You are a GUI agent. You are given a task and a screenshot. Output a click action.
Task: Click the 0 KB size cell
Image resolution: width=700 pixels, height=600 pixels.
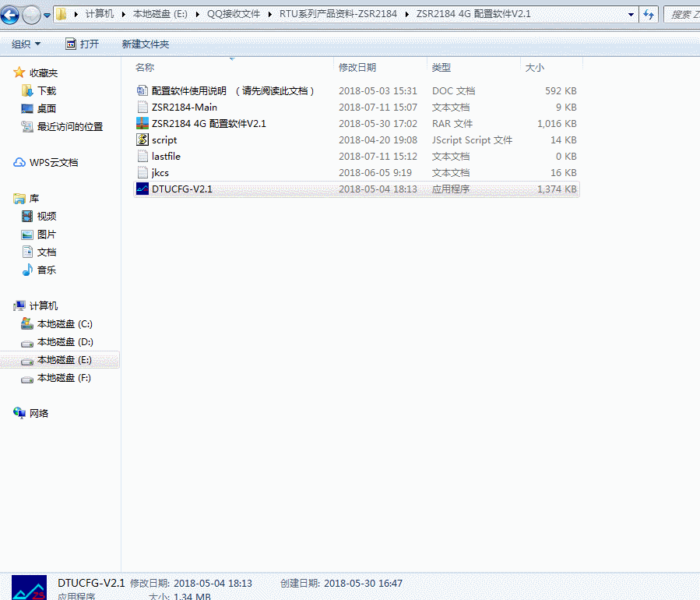(x=566, y=157)
